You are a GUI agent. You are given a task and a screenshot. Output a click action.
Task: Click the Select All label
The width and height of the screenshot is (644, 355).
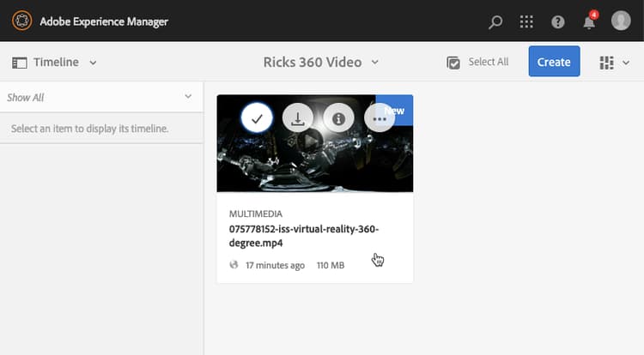[x=489, y=62]
